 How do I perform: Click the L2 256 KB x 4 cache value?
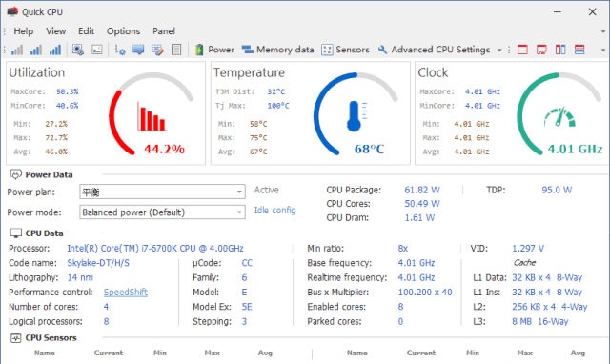[549, 307]
